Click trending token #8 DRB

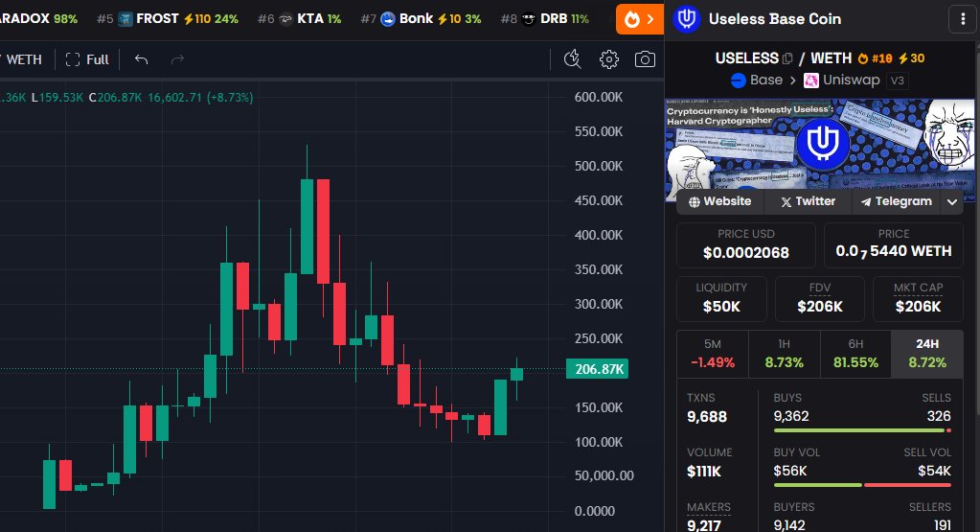pos(544,19)
